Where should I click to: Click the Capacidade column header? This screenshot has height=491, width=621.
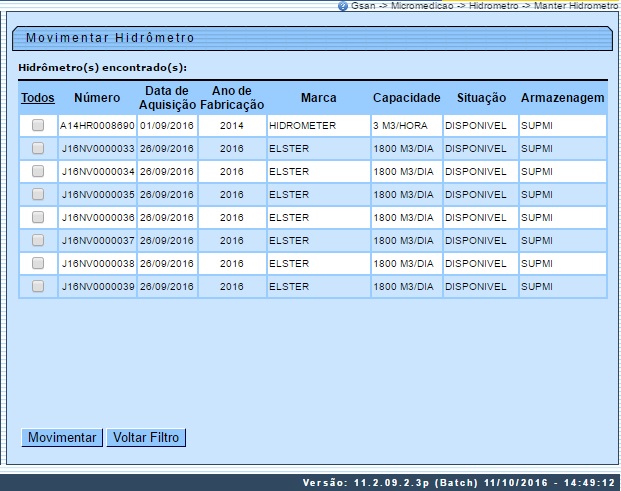click(x=406, y=98)
